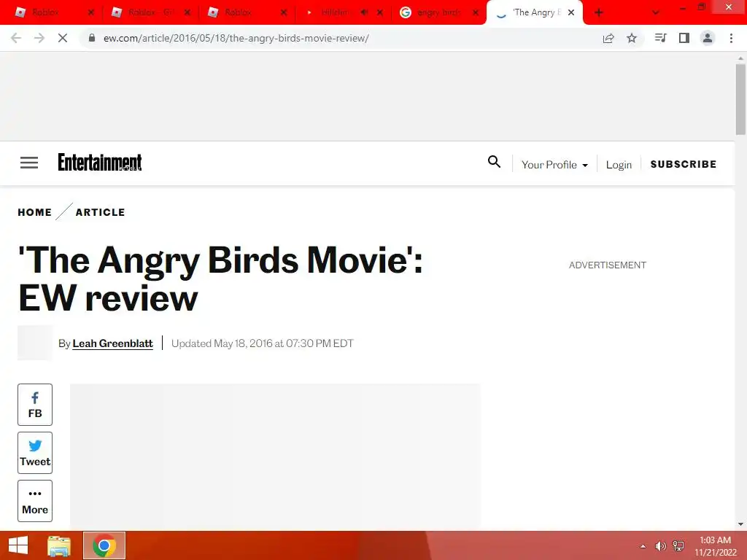The image size is (747, 560).
Task: Open Chrome profile avatar
Action: [x=708, y=38]
